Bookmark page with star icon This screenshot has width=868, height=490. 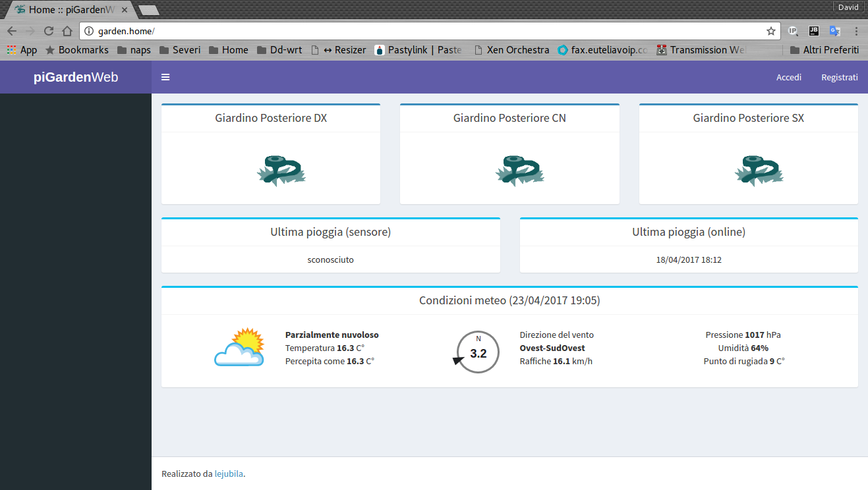point(770,31)
